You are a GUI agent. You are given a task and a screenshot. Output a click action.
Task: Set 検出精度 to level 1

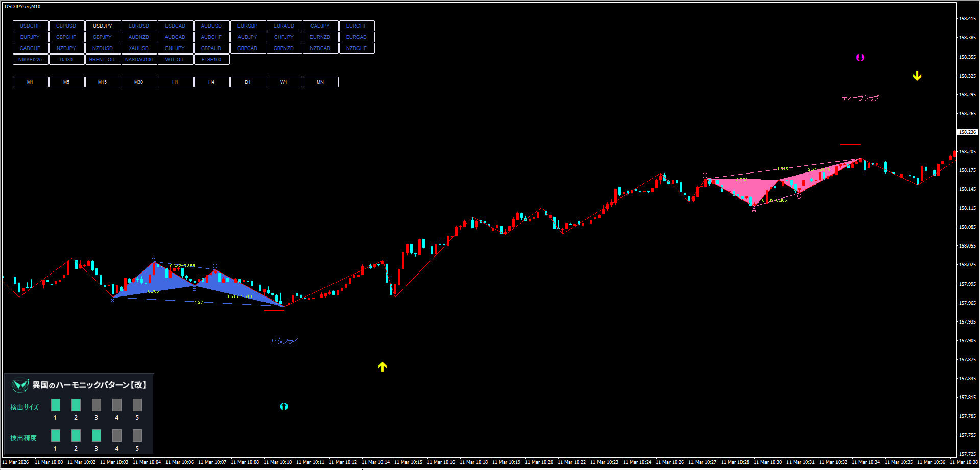coord(55,435)
